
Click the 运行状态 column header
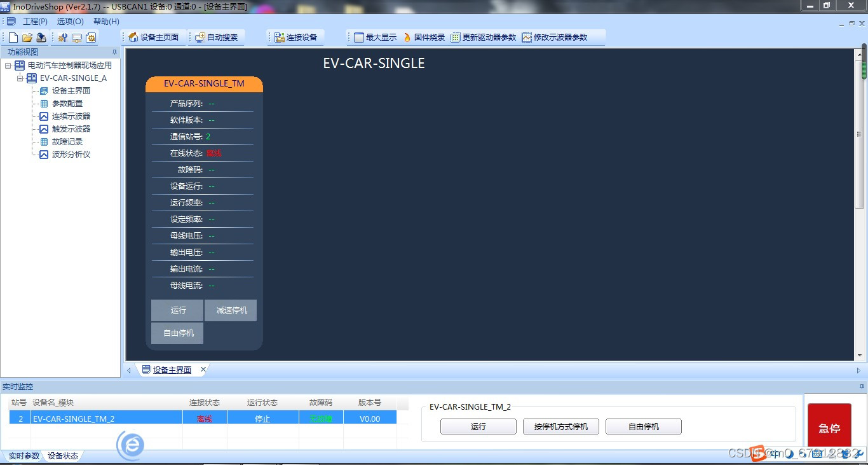[x=262, y=403]
